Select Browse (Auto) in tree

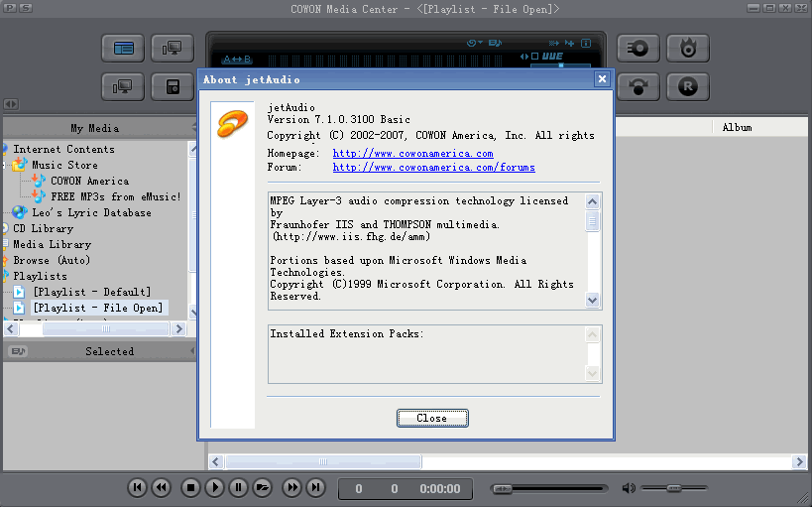click(x=52, y=260)
